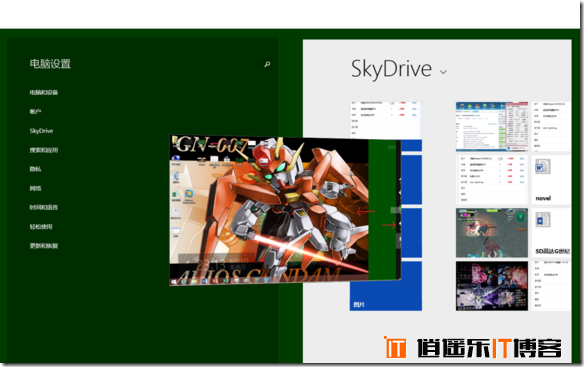Click the search magnifier in 电脑设置
Screen dimensions: 584x367
(267, 64)
